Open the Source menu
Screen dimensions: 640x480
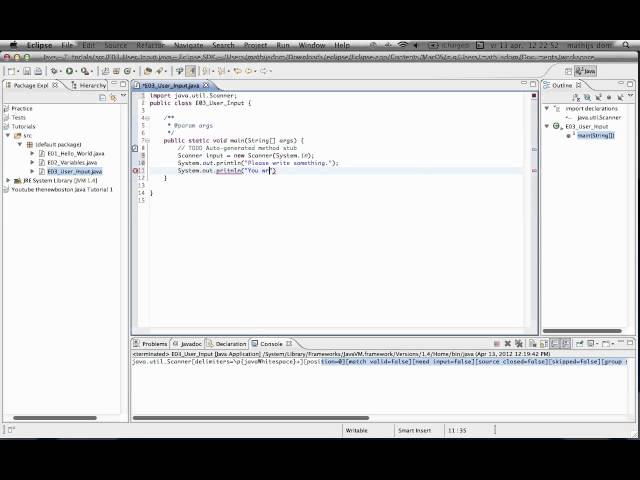pyautogui.click(x=116, y=45)
